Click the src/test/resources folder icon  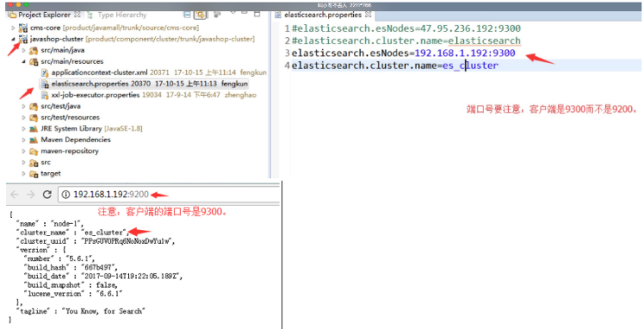tap(34, 117)
